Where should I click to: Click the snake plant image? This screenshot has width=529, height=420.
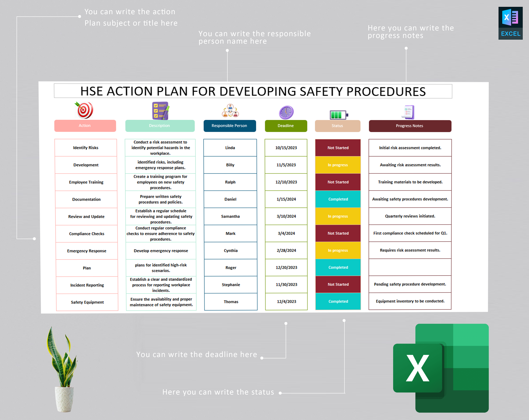(63, 369)
